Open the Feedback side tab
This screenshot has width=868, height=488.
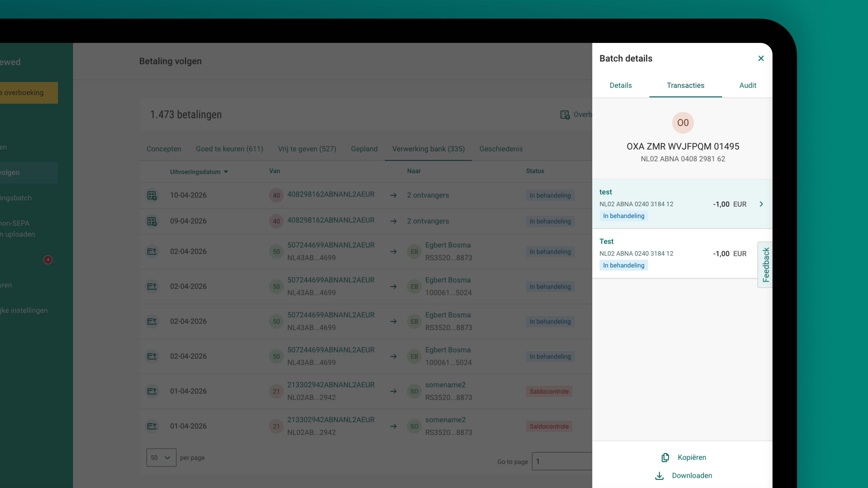pyautogui.click(x=765, y=265)
